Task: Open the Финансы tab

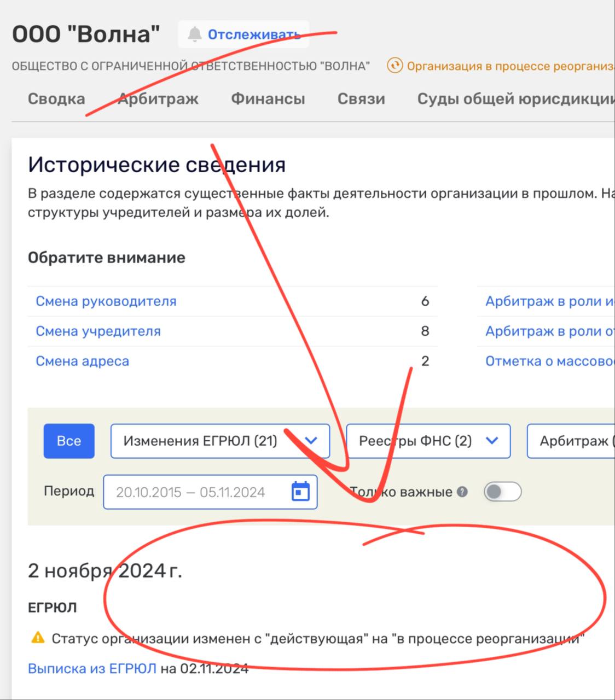Action: click(268, 99)
